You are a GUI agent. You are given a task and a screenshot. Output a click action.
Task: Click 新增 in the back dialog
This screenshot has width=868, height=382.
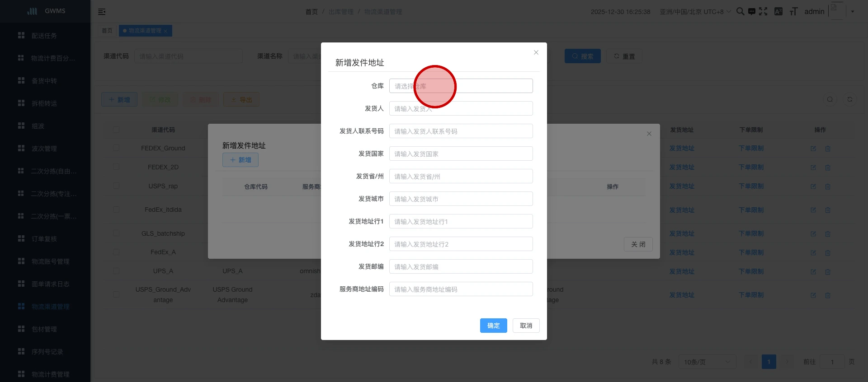[240, 160]
